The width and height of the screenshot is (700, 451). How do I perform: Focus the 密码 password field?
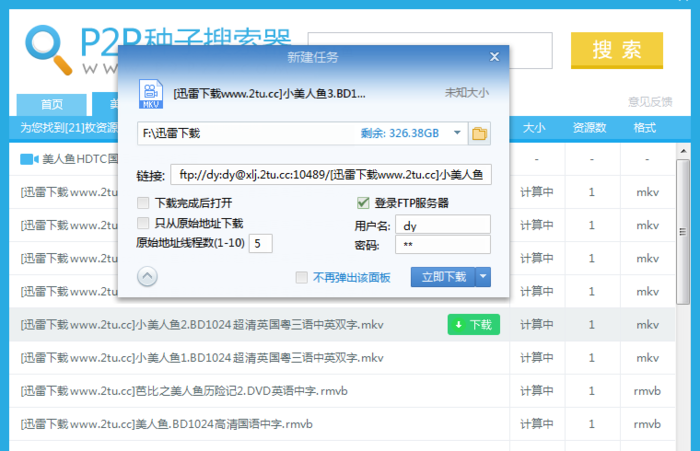(443, 245)
